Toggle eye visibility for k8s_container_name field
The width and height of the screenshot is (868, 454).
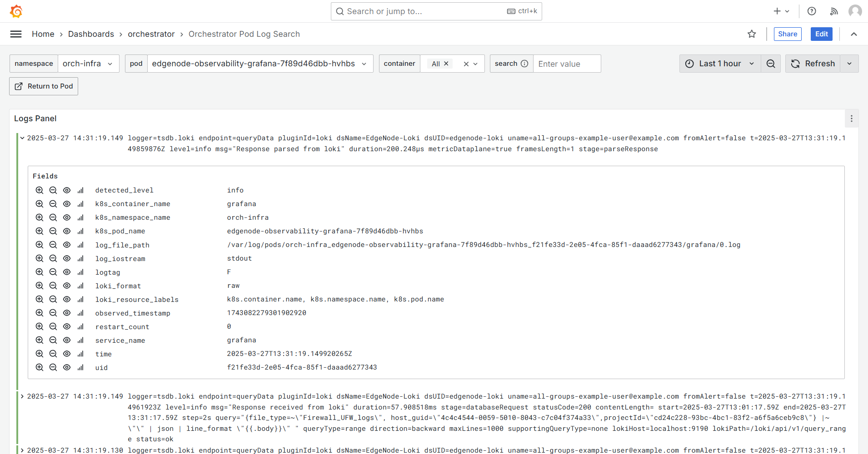pos(67,204)
